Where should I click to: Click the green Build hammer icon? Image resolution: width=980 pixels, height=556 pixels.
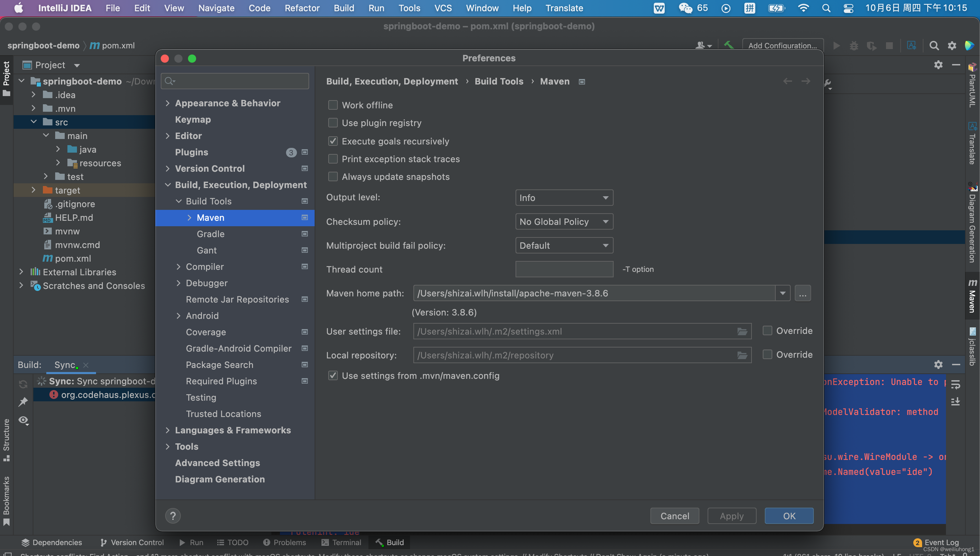[729, 45]
